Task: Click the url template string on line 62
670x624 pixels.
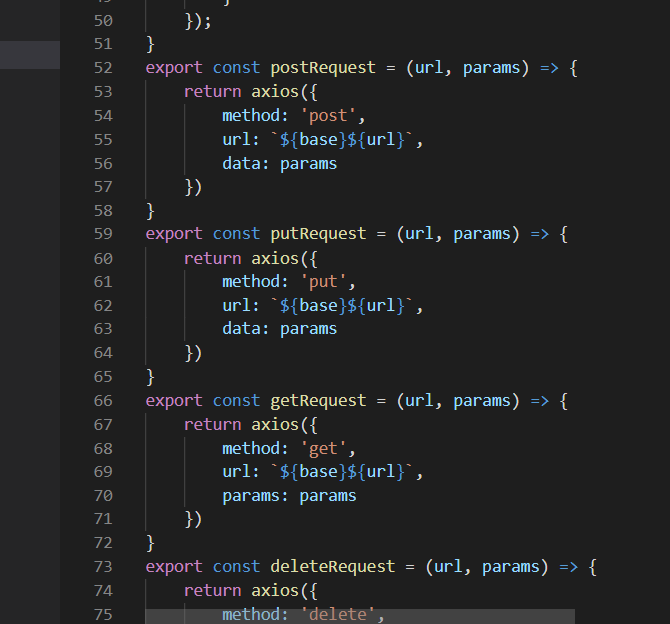Action: point(342,306)
